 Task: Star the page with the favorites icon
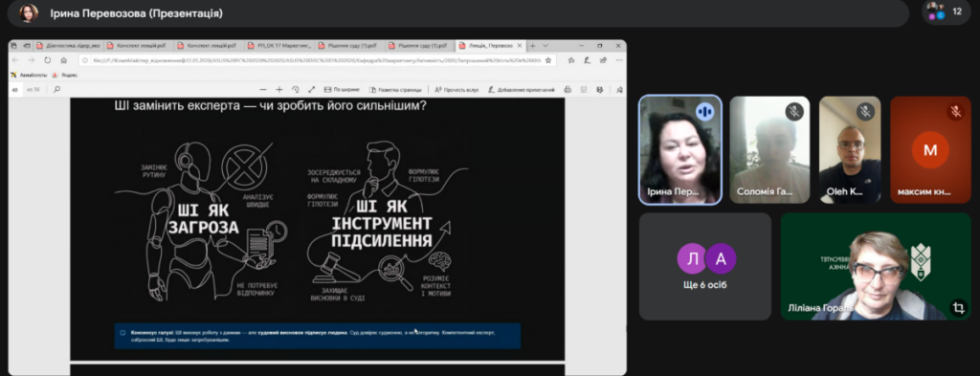click(x=548, y=60)
